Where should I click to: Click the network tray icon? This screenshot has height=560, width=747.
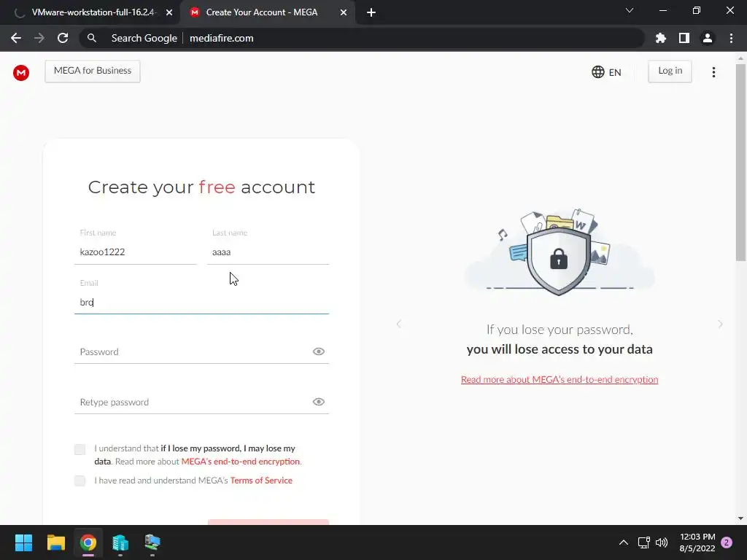[643, 542]
